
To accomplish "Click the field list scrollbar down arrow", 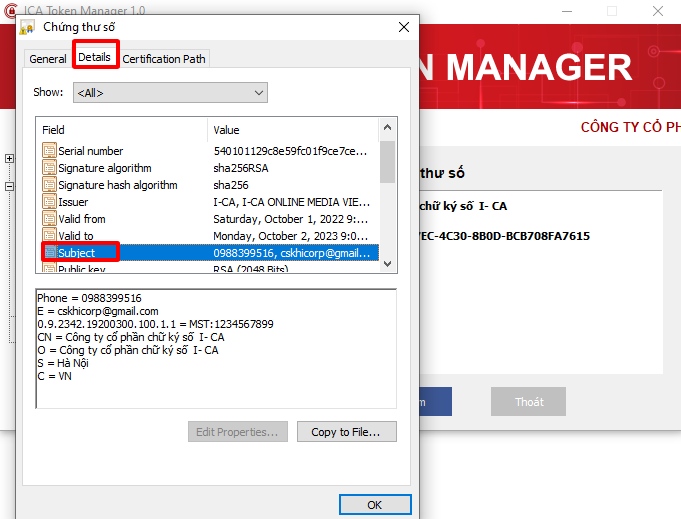I will point(388,262).
